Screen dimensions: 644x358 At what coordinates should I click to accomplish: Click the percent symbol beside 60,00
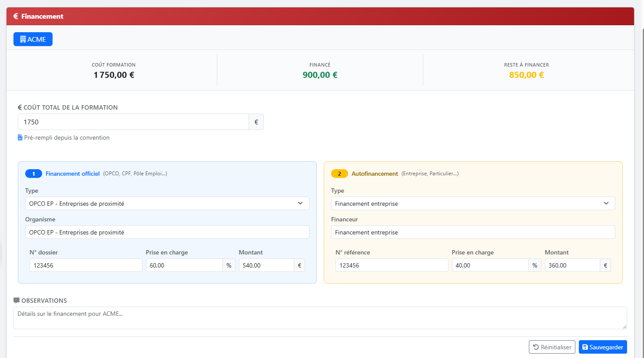click(229, 265)
